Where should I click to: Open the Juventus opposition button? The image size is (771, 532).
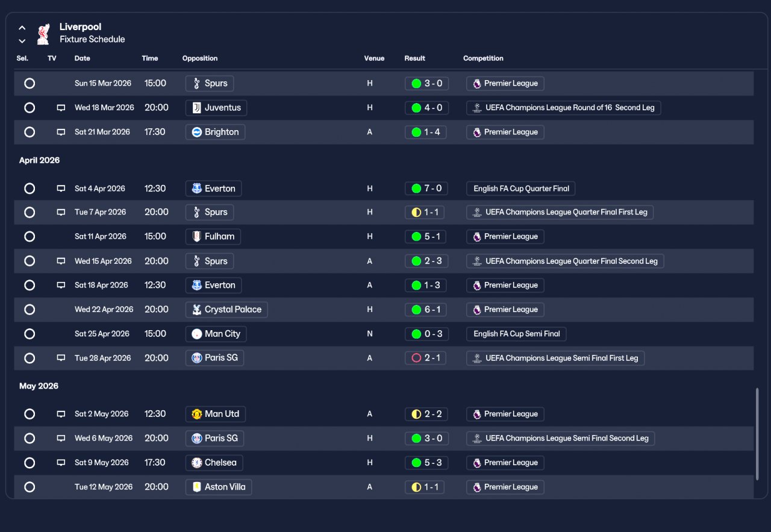(216, 108)
